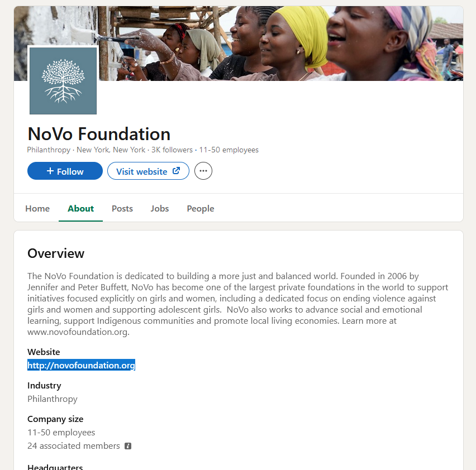
Task: Open the Jobs tab
Action: [x=160, y=209]
